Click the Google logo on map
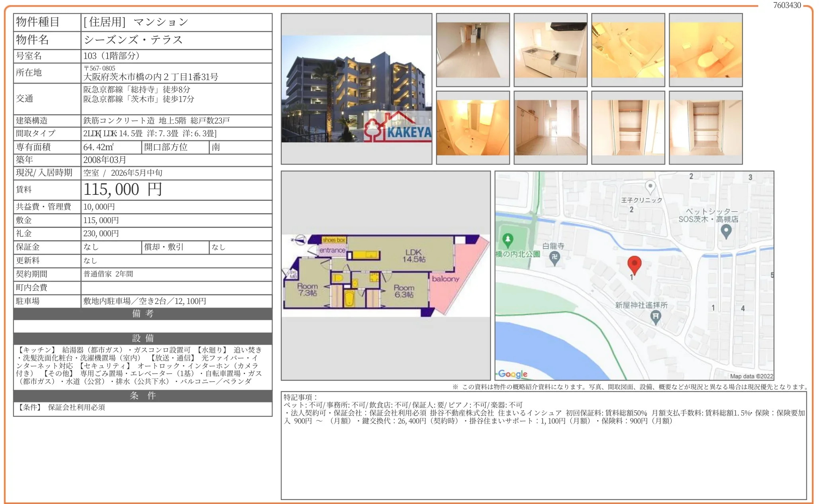 coord(513,374)
